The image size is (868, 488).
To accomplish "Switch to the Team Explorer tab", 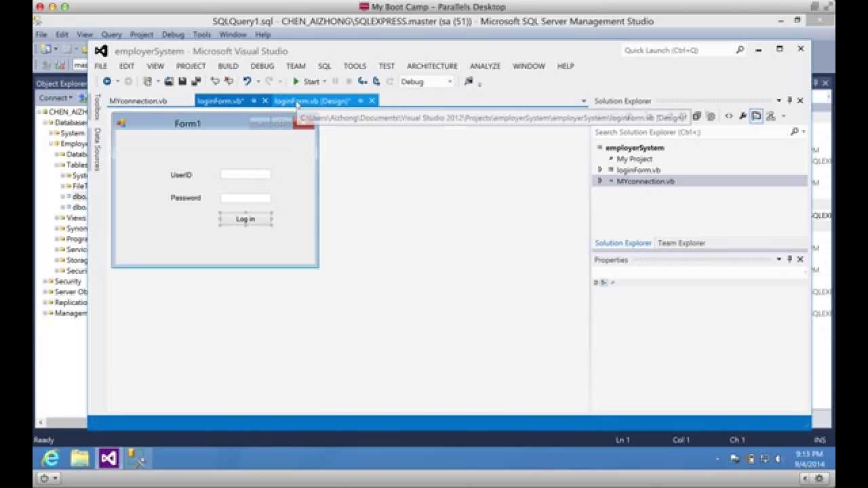I will [682, 243].
